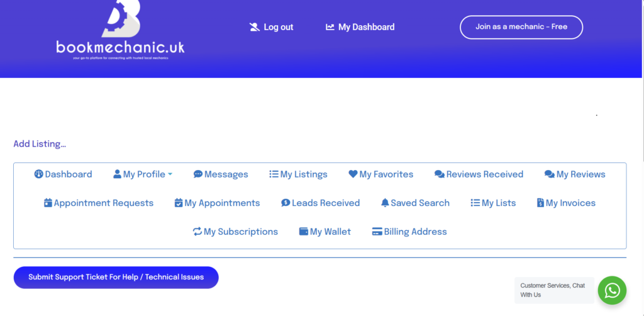Image resolution: width=644 pixels, height=316 pixels.
Task: Click the credit card icon for Billing Address
Action: point(377,232)
